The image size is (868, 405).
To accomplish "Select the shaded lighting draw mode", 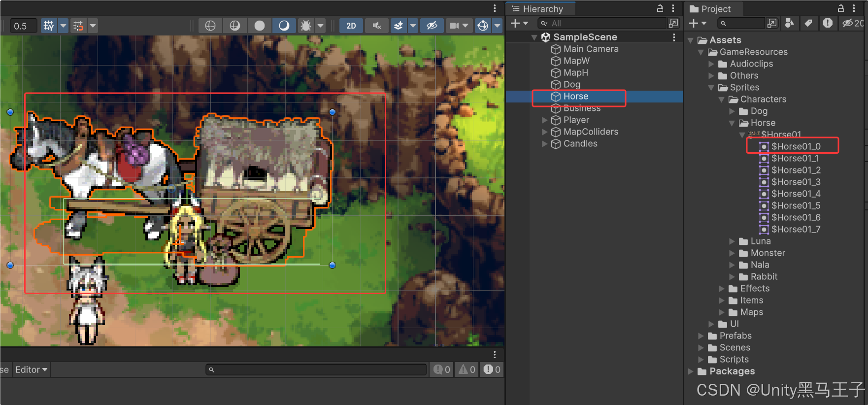I will [x=284, y=26].
